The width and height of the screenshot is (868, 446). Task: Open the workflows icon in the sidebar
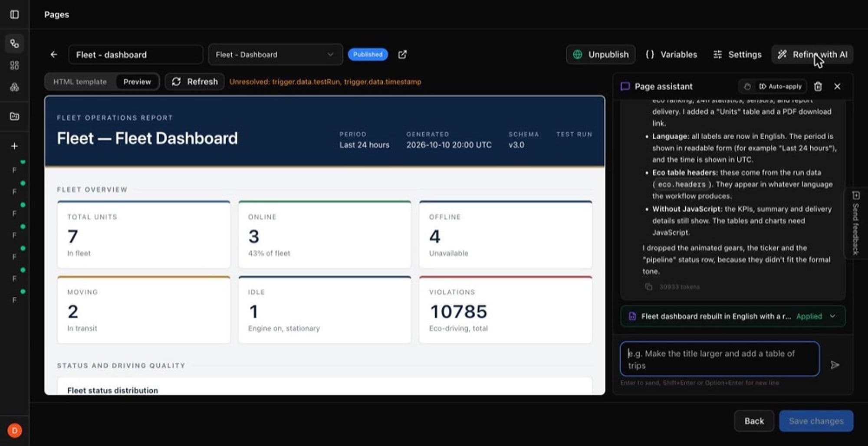14,43
